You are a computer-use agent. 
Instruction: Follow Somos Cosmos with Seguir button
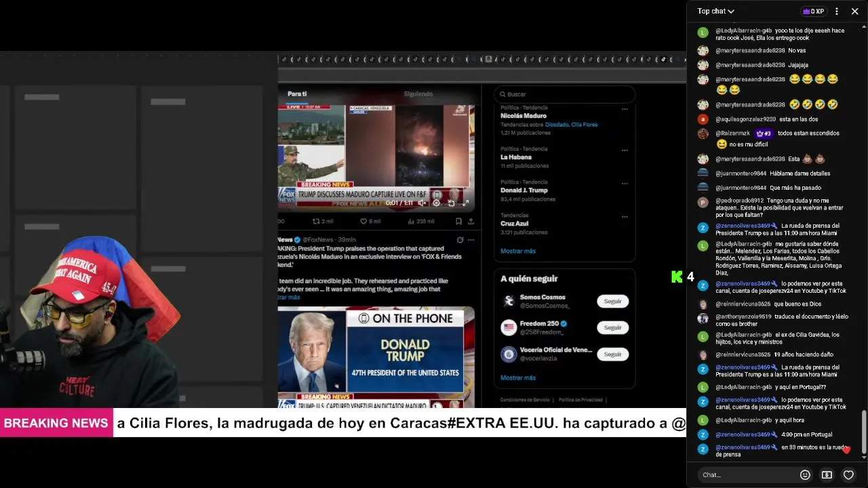point(612,301)
